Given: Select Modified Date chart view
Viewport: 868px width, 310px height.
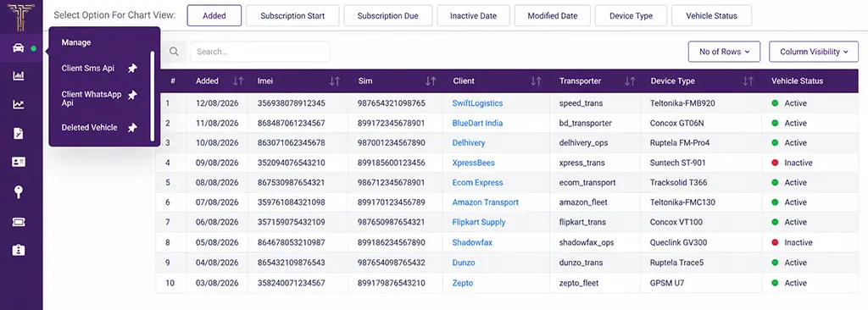Looking at the screenshot, I should click(x=553, y=15).
